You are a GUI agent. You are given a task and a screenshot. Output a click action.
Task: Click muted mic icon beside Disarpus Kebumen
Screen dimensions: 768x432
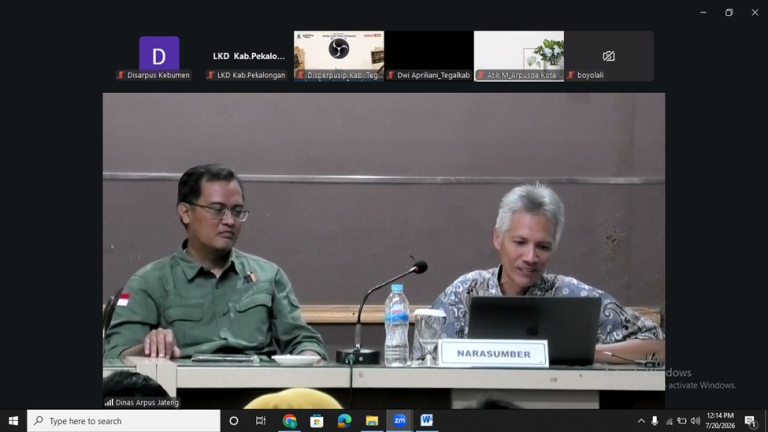click(120, 75)
